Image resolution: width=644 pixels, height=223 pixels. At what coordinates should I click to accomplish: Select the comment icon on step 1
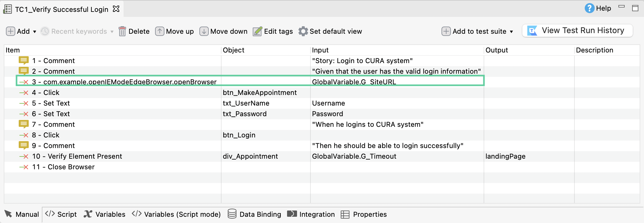coord(24,60)
